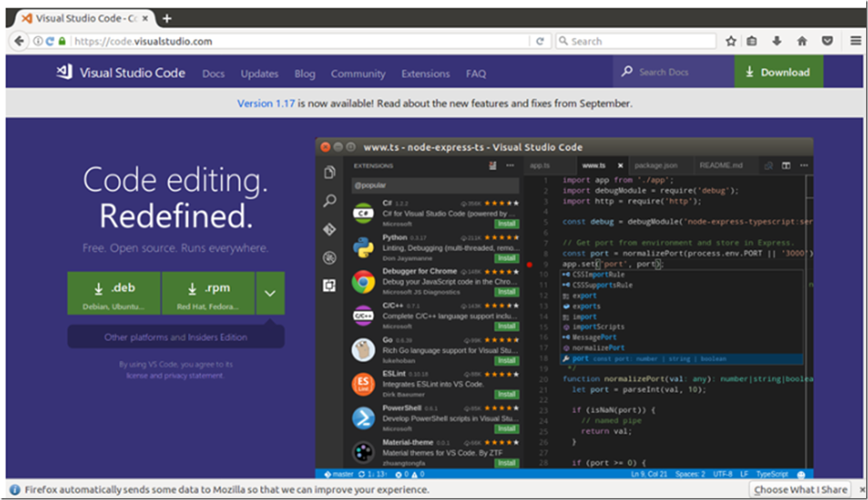Open Choose What I Share options
This screenshot has width=868, height=500.
tap(800, 489)
